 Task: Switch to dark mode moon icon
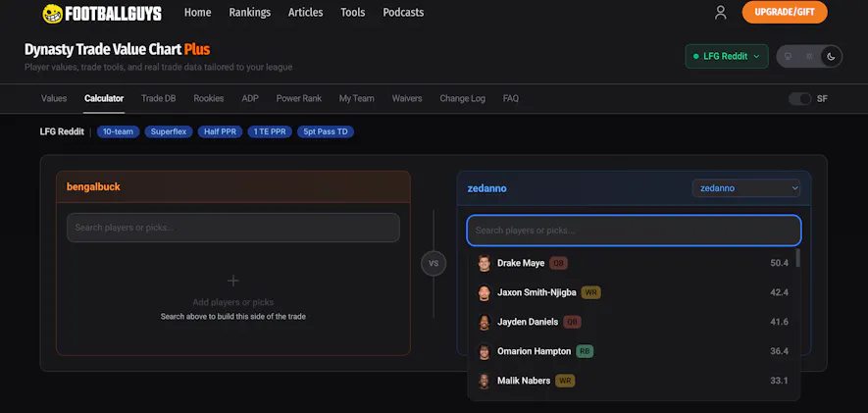(831, 57)
